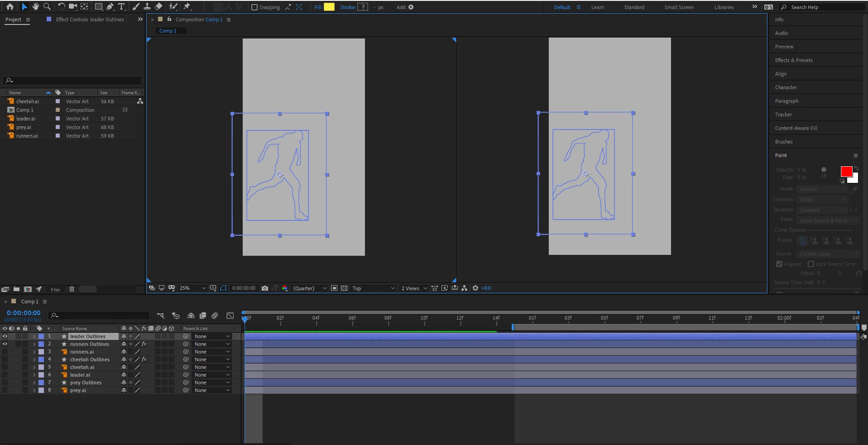Toggle Lock Source Time checkbox

[811, 264]
